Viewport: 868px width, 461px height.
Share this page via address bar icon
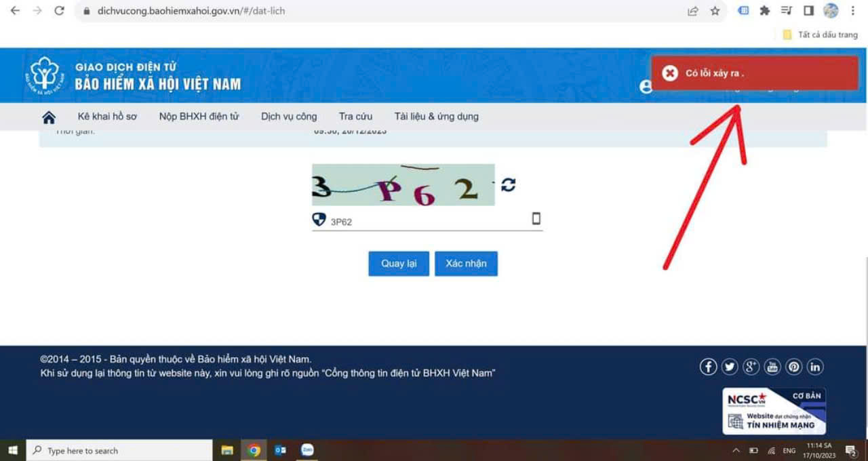[692, 11]
